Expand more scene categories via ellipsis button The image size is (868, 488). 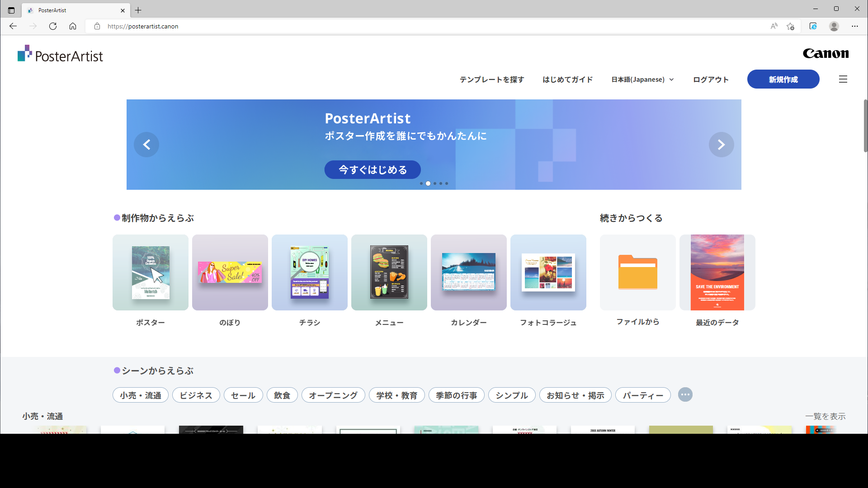point(685,394)
